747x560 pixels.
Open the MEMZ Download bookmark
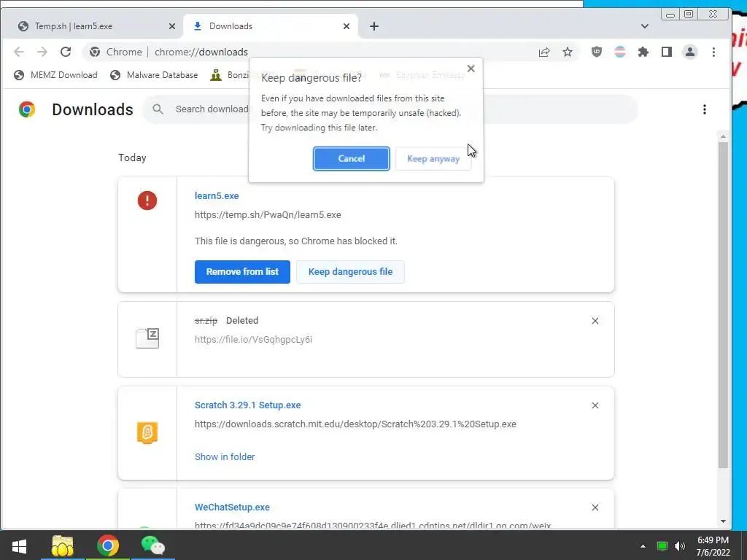point(55,75)
